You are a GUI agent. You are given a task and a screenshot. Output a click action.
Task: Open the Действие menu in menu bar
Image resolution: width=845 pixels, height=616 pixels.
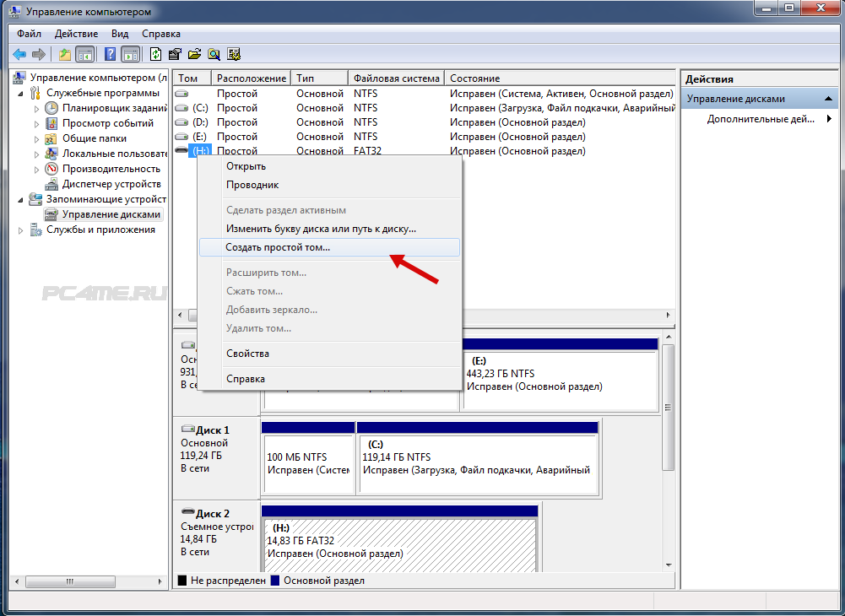click(76, 34)
